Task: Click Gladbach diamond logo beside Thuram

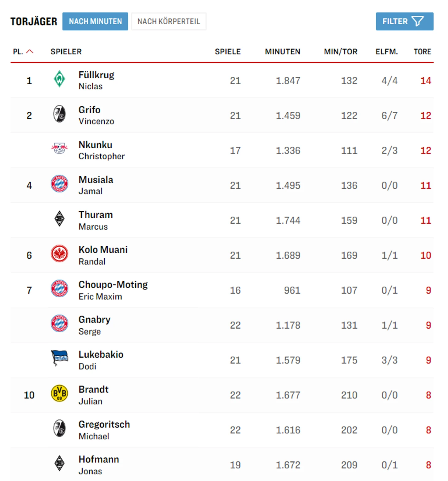Action: [x=59, y=219]
